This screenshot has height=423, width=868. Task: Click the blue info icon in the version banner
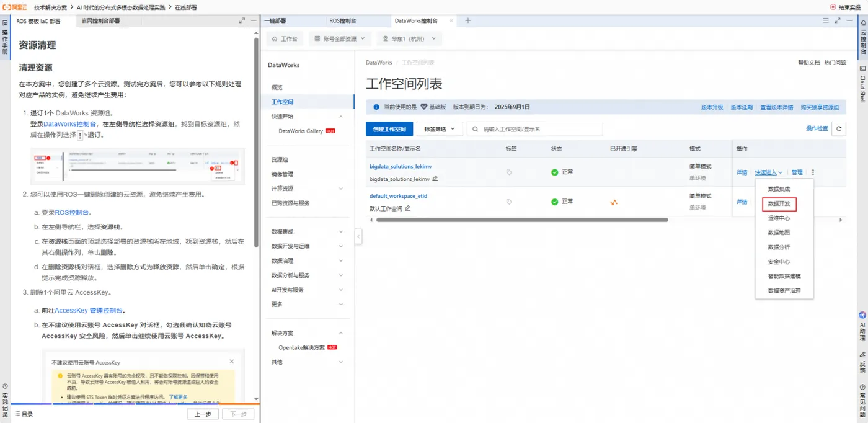[x=376, y=107]
